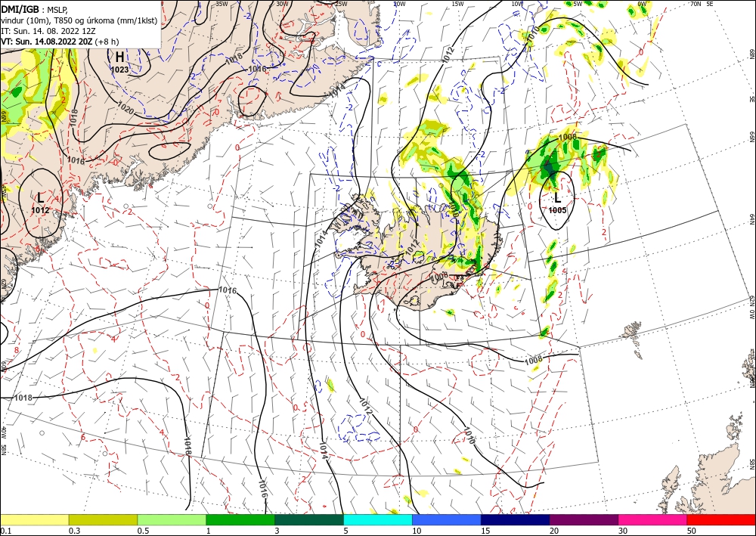Screen dimensions: 756x536
Task: Select the dark green 3–5 mm legend swatch
Action: click(309, 519)
